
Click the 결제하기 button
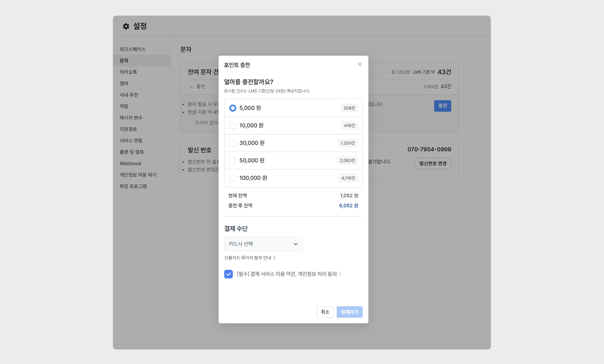point(349,312)
